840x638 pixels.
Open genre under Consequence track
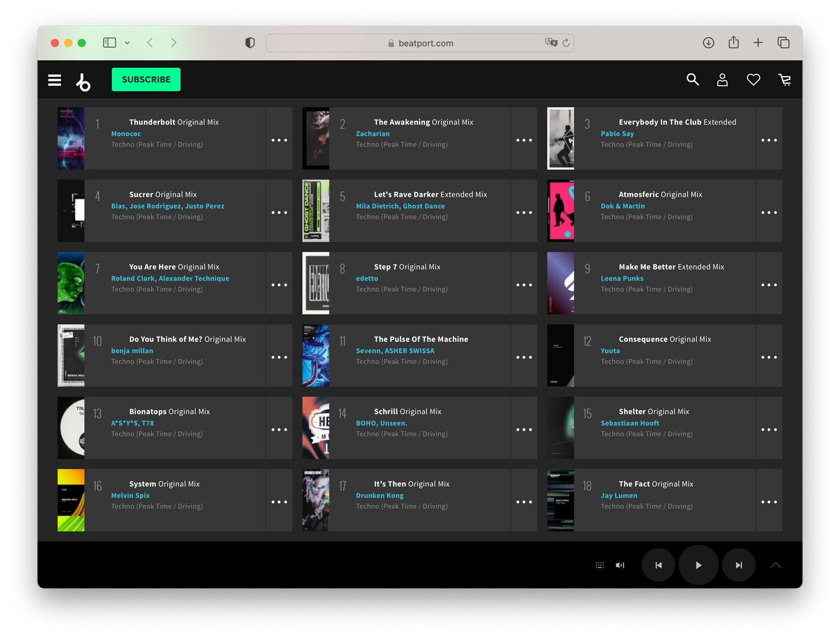click(x=647, y=362)
